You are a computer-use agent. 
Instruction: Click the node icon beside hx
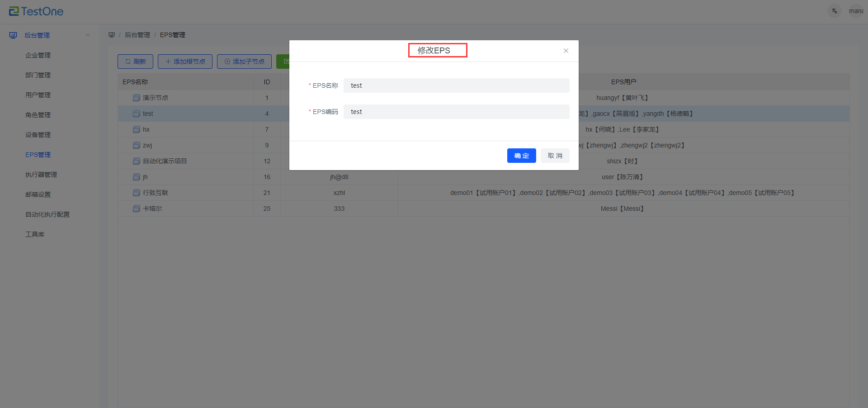tap(137, 129)
